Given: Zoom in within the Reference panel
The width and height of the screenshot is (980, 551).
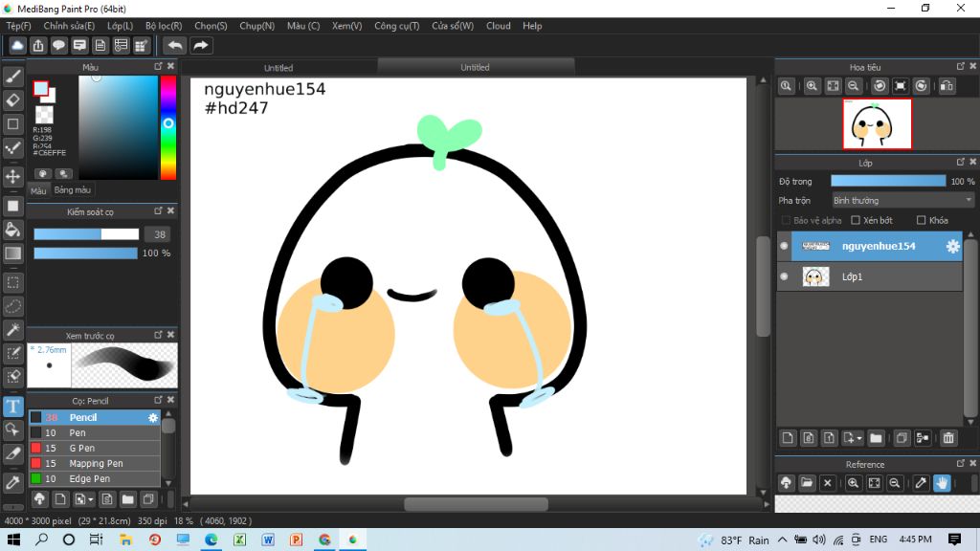Looking at the screenshot, I should [x=853, y=483].
